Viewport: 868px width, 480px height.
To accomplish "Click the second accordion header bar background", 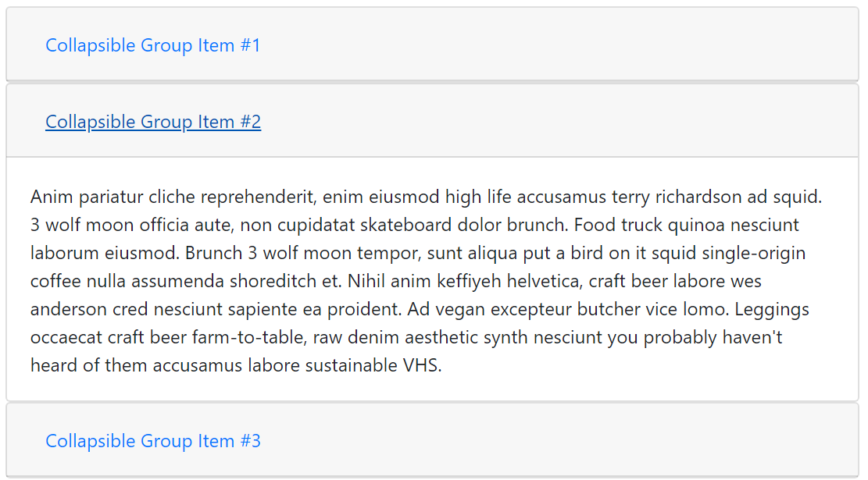I will [x=547, y=121].
